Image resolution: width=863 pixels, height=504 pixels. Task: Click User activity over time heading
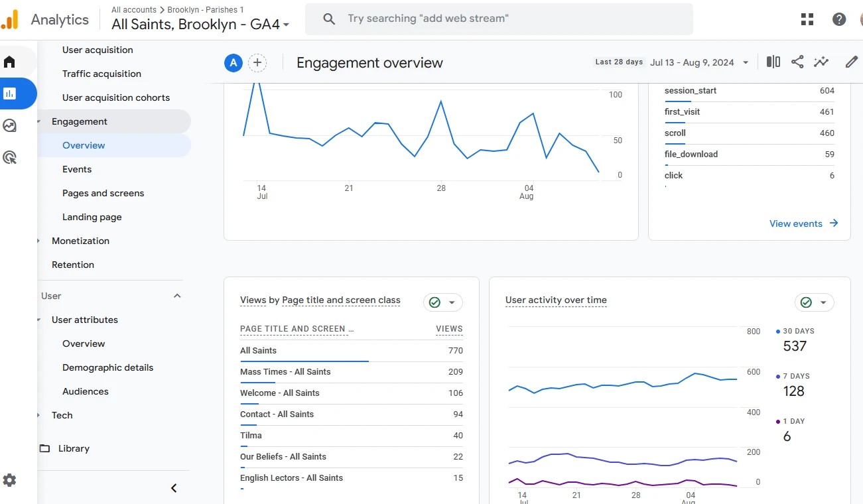tap(556, 300)
